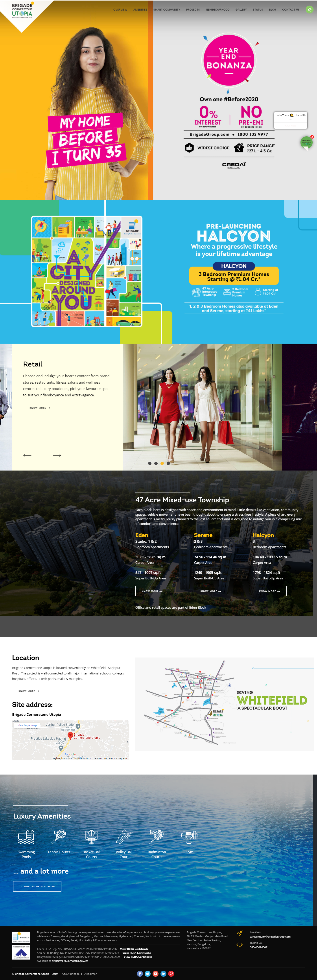This screenshot has height=980, width=317.
Task: Click Know More under Retail
Action: click(40, 408)
